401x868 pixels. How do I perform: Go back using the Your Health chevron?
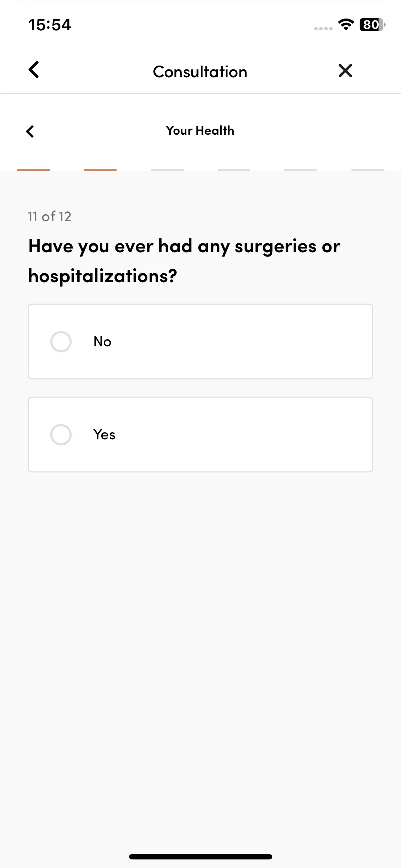[x=30, y=131]
